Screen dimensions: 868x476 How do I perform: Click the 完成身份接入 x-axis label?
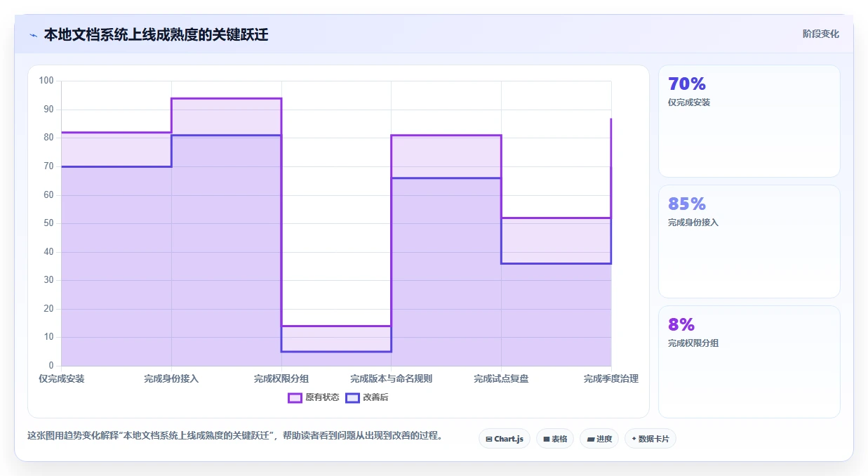pyautogui.click(x=171, y=378)
